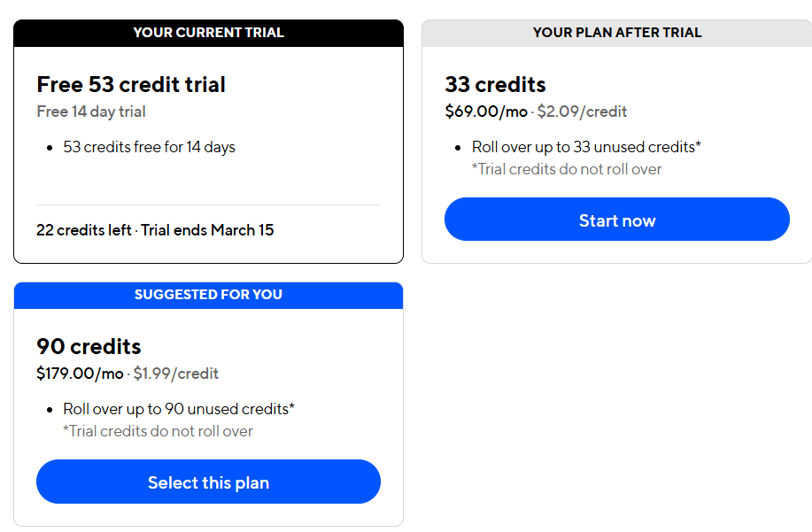Click the Start now button
The height and width of the screenshot is (532, 812).
click(616, 220)
